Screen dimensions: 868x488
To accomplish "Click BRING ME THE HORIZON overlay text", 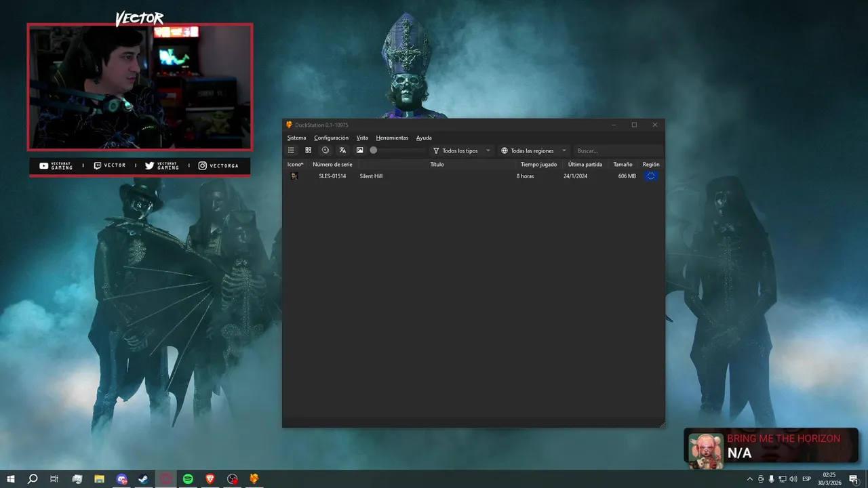I will pos(783,439).
